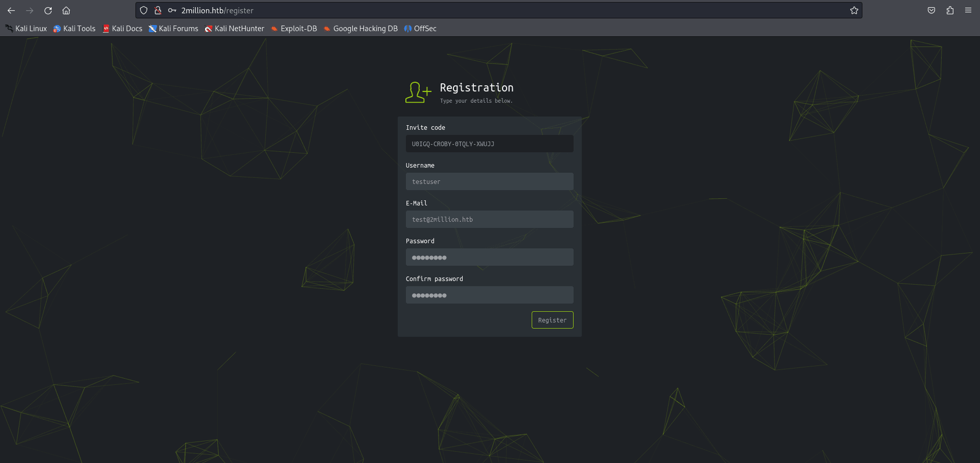
Task: Open the Firefox hamburger application menu
Action: pos(968,10)
